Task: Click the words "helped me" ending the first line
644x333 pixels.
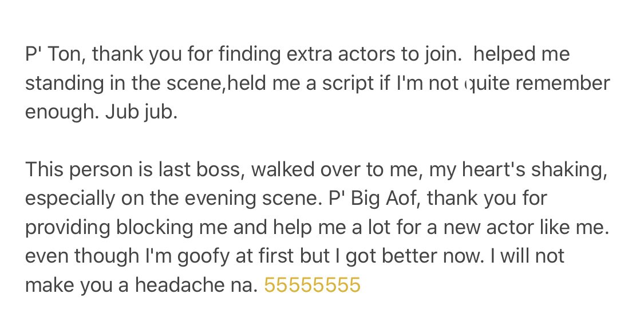Action: (521, 54)
